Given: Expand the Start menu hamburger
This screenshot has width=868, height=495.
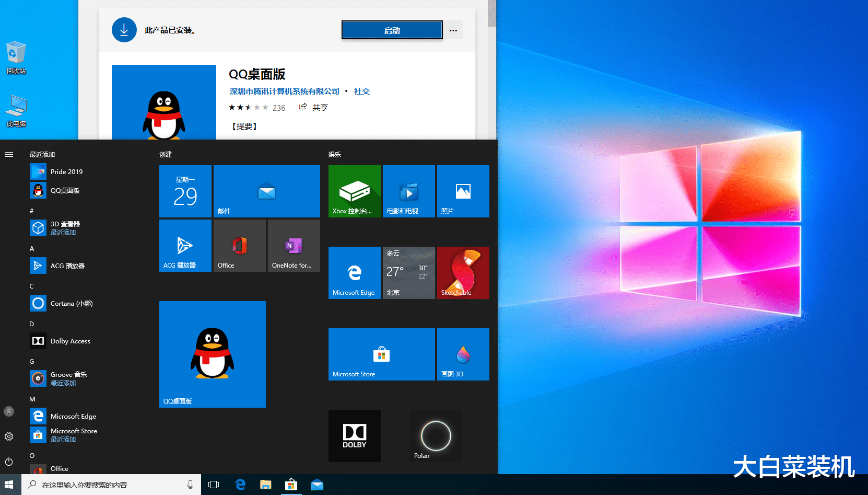Looking at the screenshot, I should (9, 154).
